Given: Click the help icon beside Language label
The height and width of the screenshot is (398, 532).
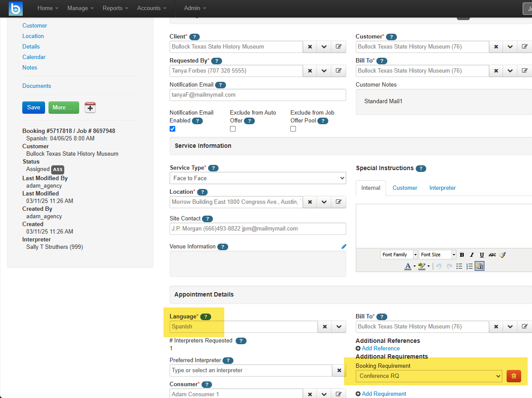Looking at the screenshot, I should [x=205, y=317].
